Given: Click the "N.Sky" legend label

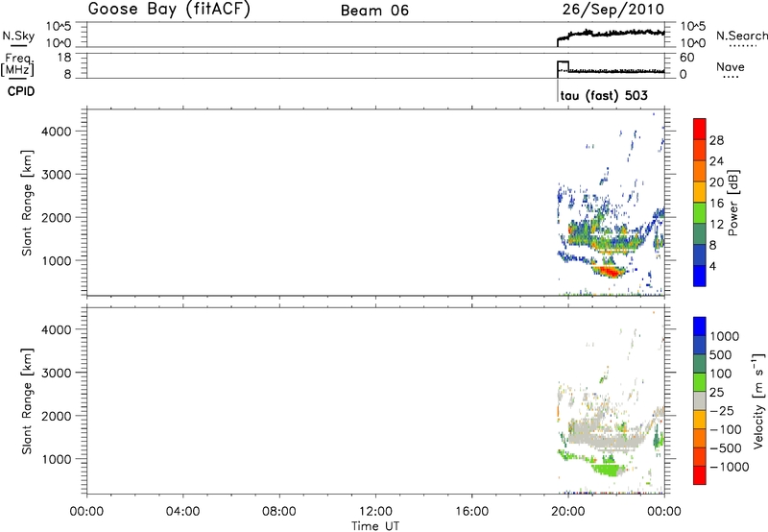Looking at the screenshot, I should (x=18, y=36).
